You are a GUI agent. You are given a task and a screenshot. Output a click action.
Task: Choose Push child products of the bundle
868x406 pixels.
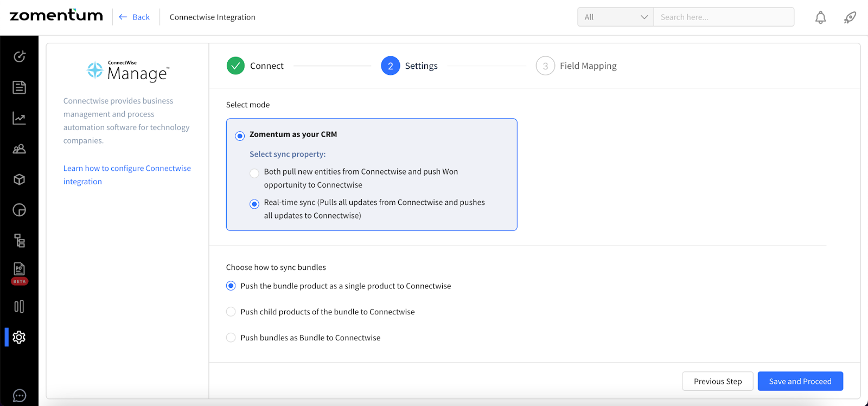coord(231,312)
